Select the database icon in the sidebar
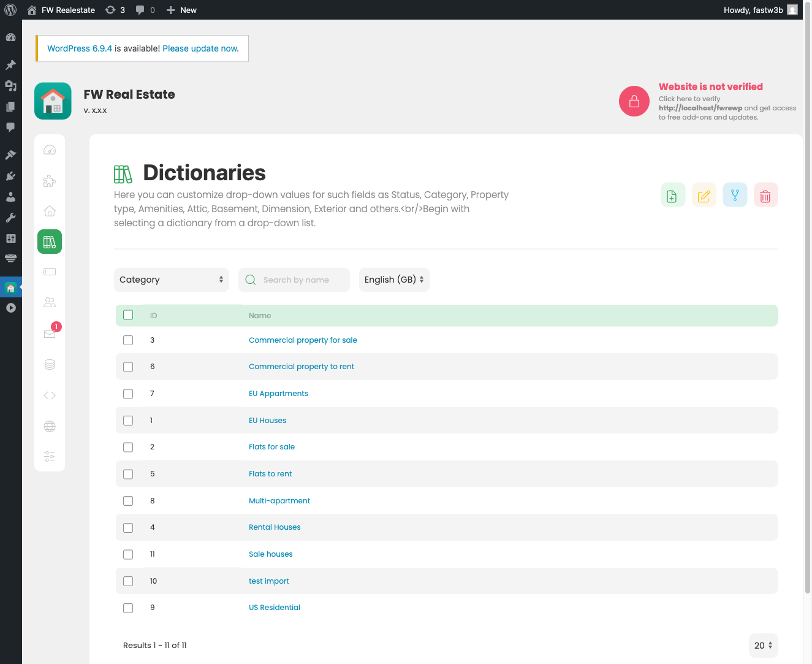 (x=49, y=364)
